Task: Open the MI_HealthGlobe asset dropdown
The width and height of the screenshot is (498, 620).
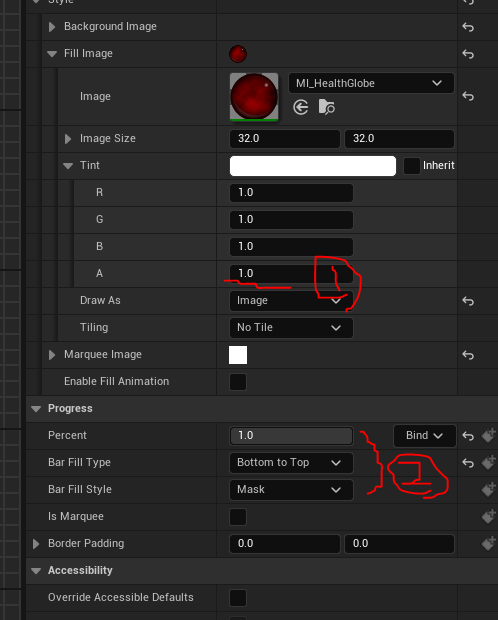Action: click(371, 83)
